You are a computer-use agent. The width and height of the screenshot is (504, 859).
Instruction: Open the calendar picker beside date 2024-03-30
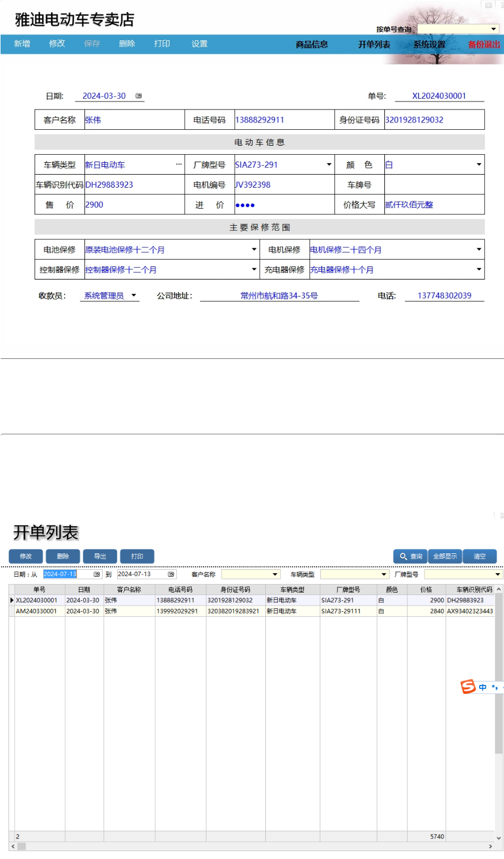coord(138,96)
